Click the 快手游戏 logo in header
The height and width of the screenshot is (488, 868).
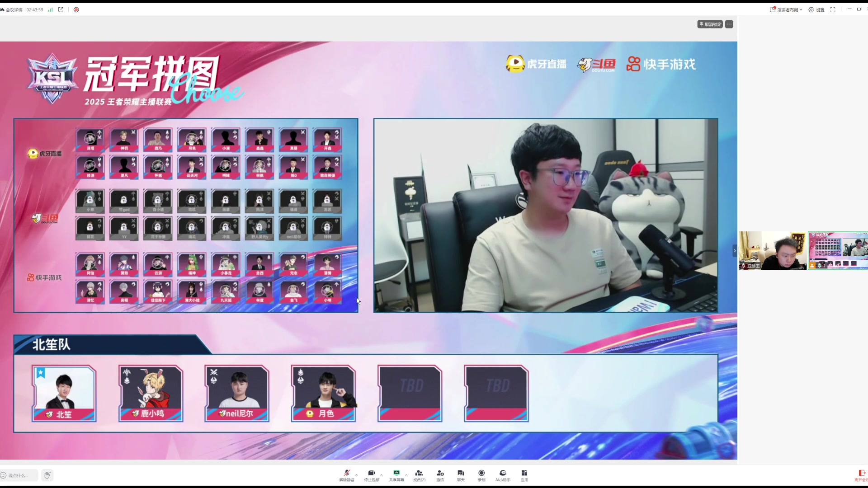point(661,64)
